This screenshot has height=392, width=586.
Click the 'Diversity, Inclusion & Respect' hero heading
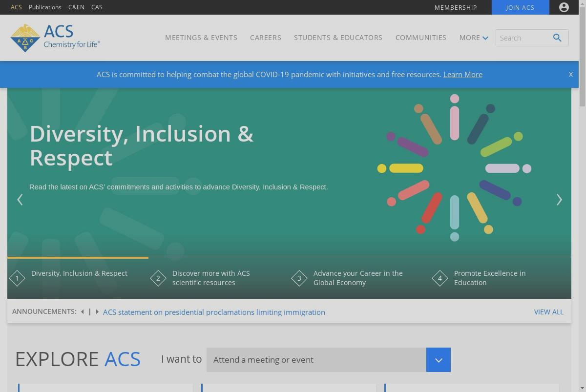tap(142, 145)
